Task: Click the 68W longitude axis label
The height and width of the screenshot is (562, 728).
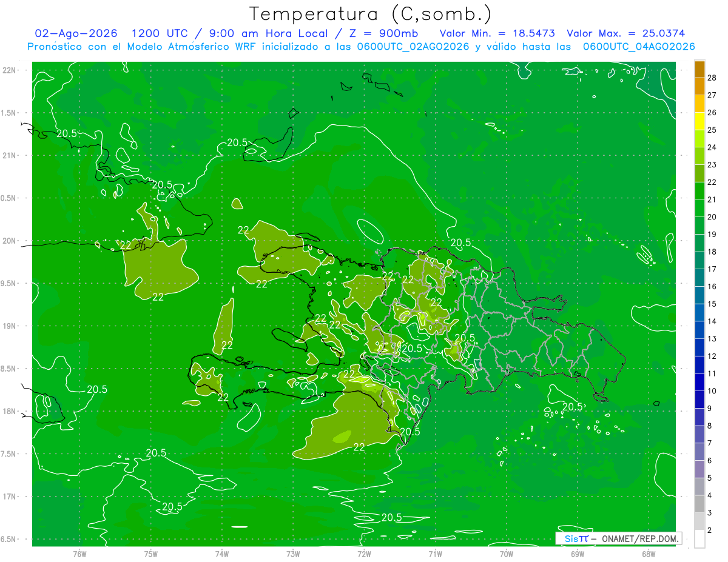Action: [x=649, y=554]
